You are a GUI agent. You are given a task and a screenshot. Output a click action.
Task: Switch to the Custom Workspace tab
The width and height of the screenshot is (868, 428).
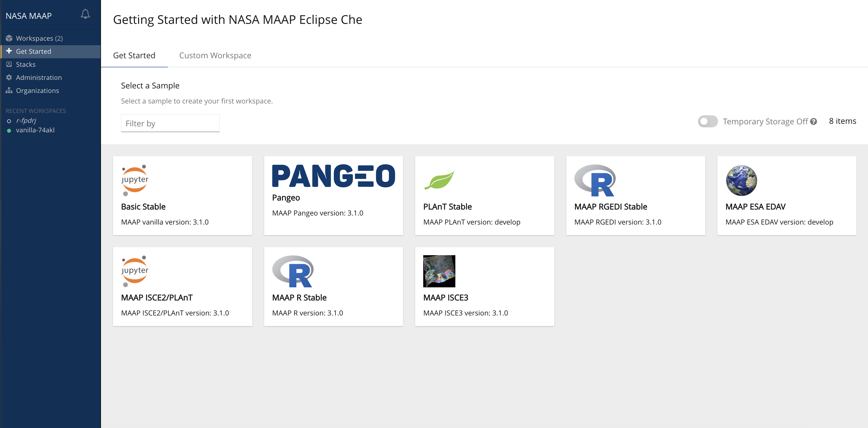[x=215, y=55]
